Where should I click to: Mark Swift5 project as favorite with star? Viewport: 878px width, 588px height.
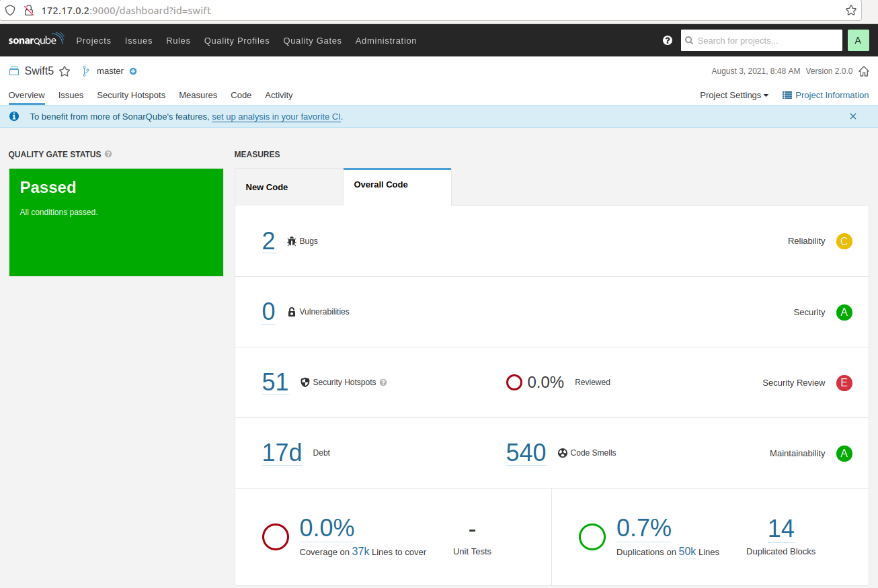65,71
